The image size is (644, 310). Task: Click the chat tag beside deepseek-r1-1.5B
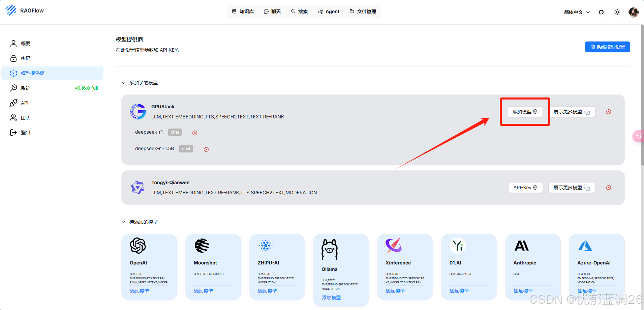[x=186, y=149]
